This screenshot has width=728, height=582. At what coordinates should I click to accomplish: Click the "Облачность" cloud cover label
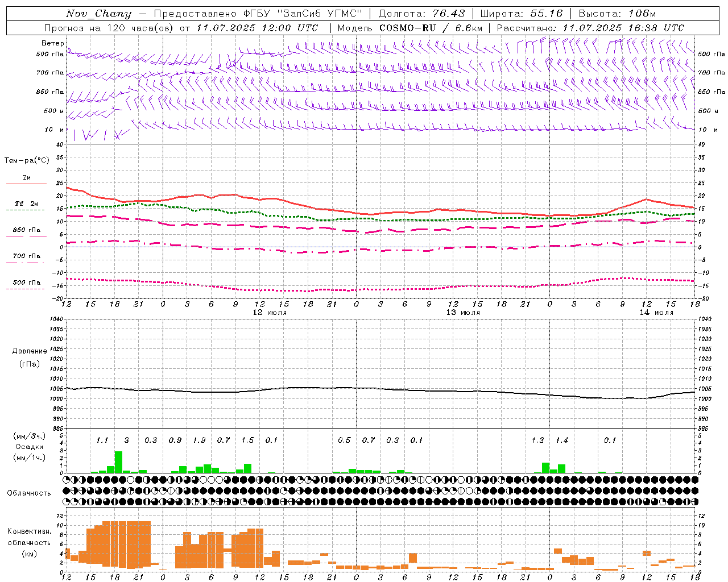29,493
